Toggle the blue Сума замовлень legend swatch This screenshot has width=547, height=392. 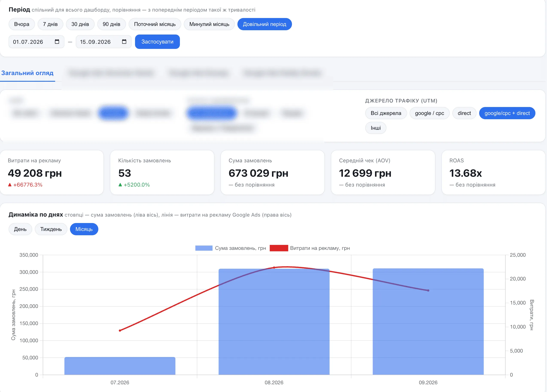[x=204, y=248]
